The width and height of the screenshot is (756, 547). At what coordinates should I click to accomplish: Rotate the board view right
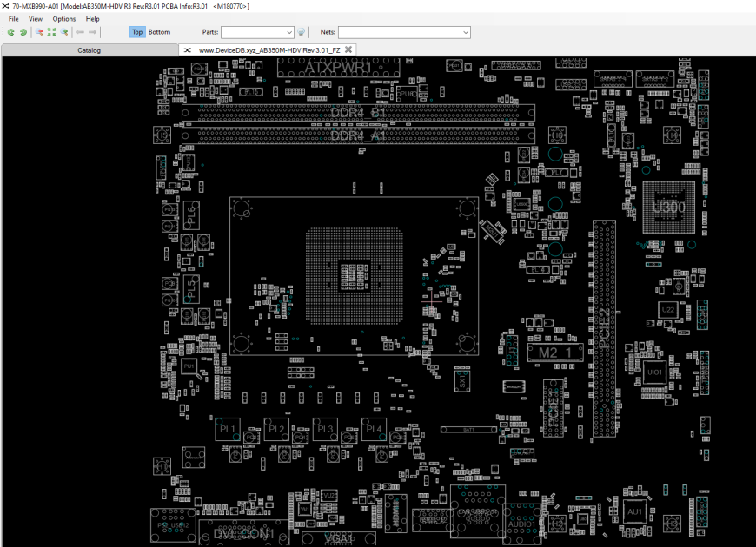[x=23, y=32]
